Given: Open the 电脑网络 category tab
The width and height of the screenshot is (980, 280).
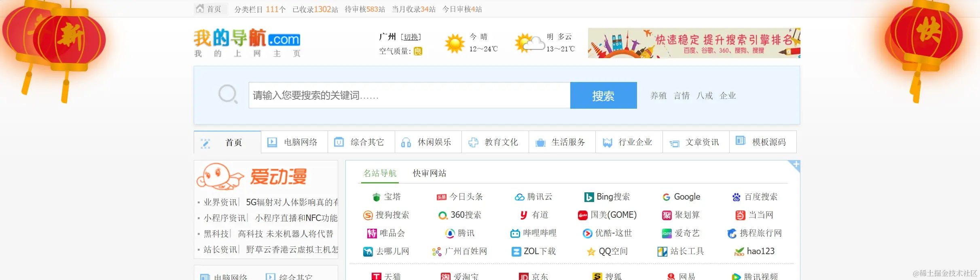Looking at the screenshot, I should [x=294, y=142].
